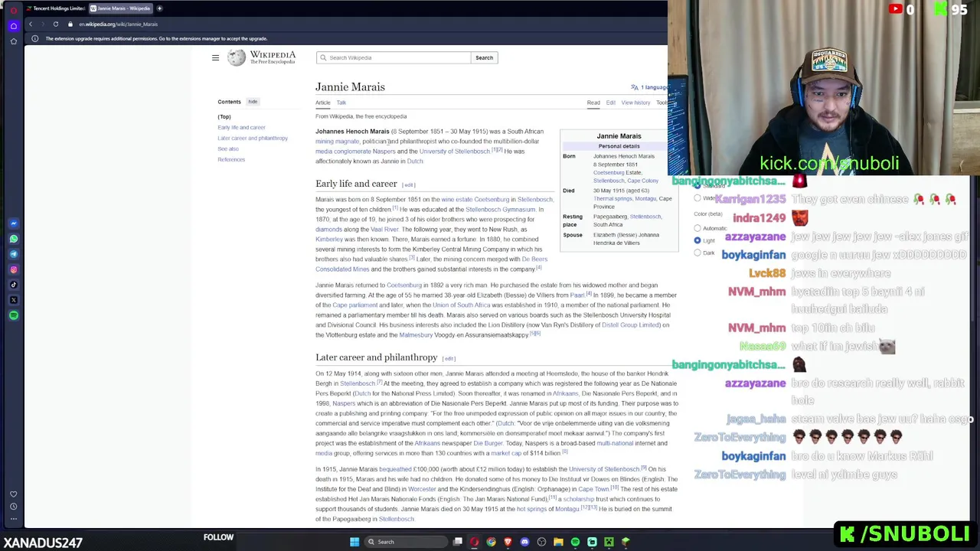
Task: Open the Talk tab
Action: click(x=341, y=103)
